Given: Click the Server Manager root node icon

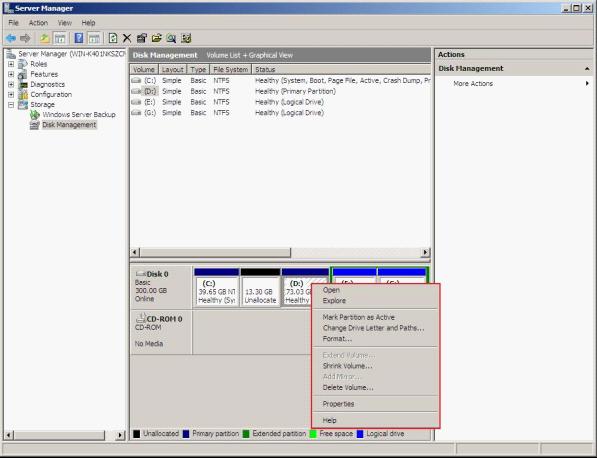Looking at the screenshot, I should (x=11, y=54).
